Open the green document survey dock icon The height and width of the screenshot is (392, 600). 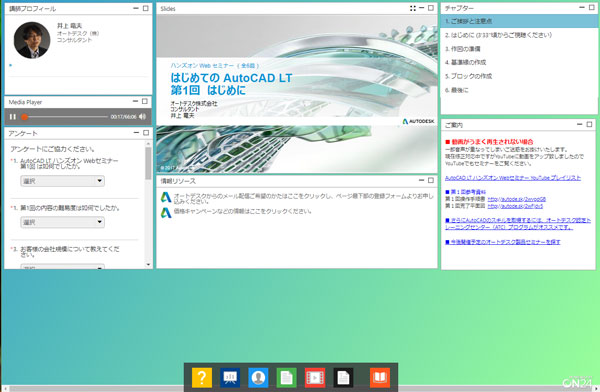(287, 377)
